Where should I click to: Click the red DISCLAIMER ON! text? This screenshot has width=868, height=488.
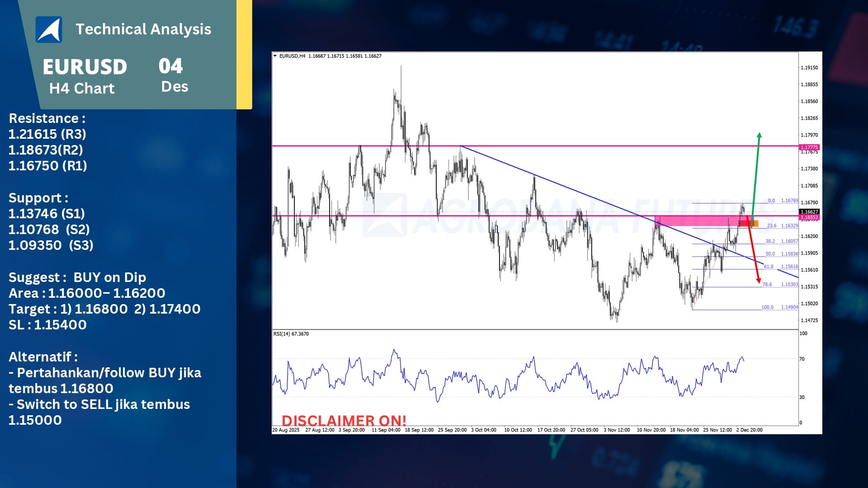click(x=344, y=420)
